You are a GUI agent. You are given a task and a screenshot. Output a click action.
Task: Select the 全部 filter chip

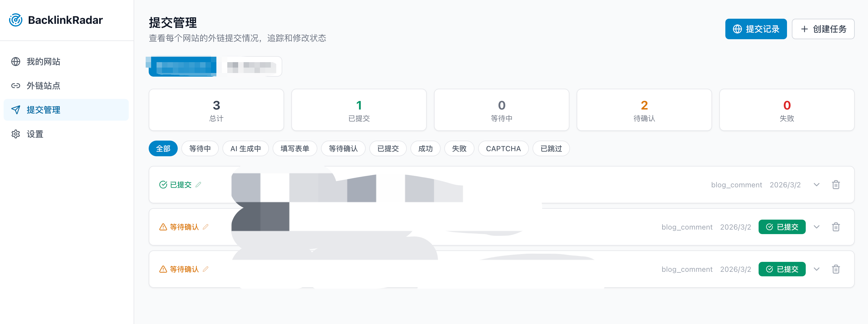click(163, 148)
